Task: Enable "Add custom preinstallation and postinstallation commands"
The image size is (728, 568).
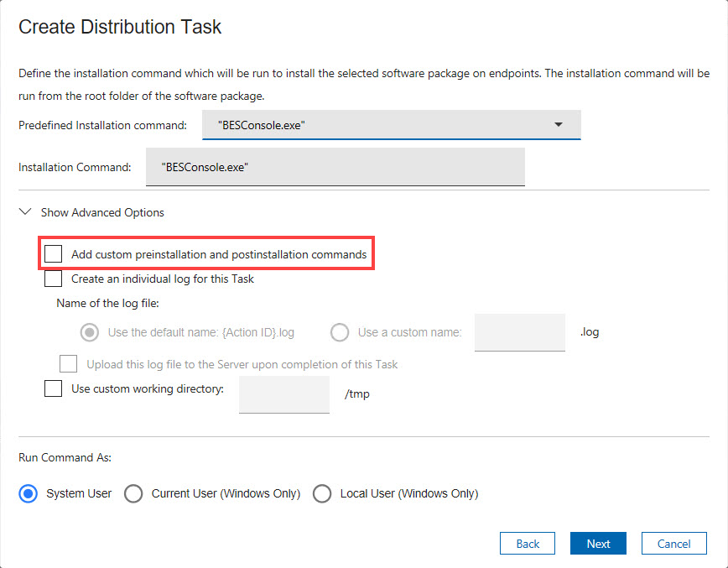Action: coord(54,253)
